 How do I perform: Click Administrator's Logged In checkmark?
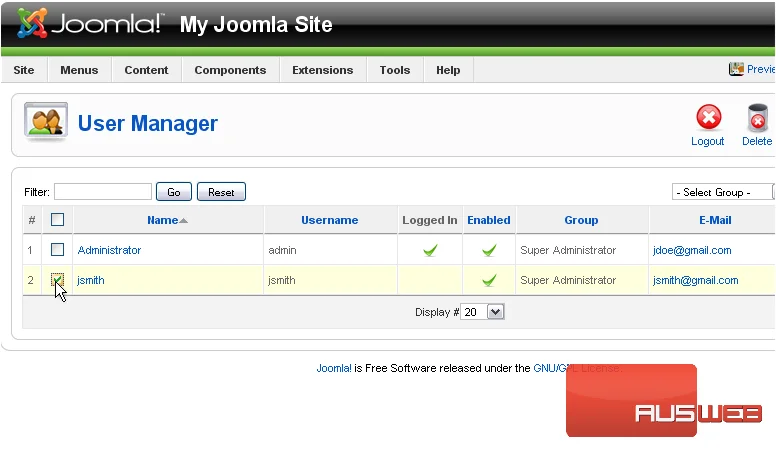430,250
